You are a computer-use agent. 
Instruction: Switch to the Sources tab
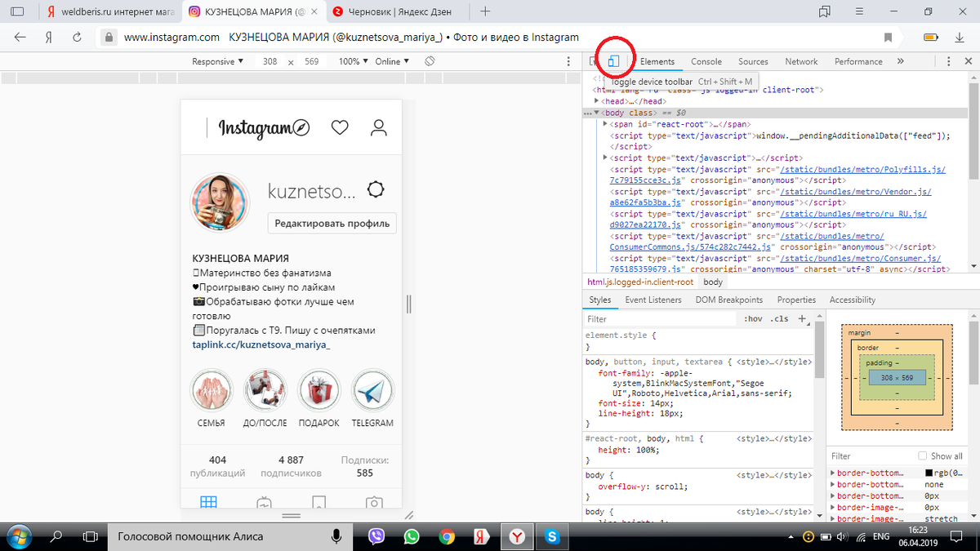pyautogui.click(x=753, y=61)
